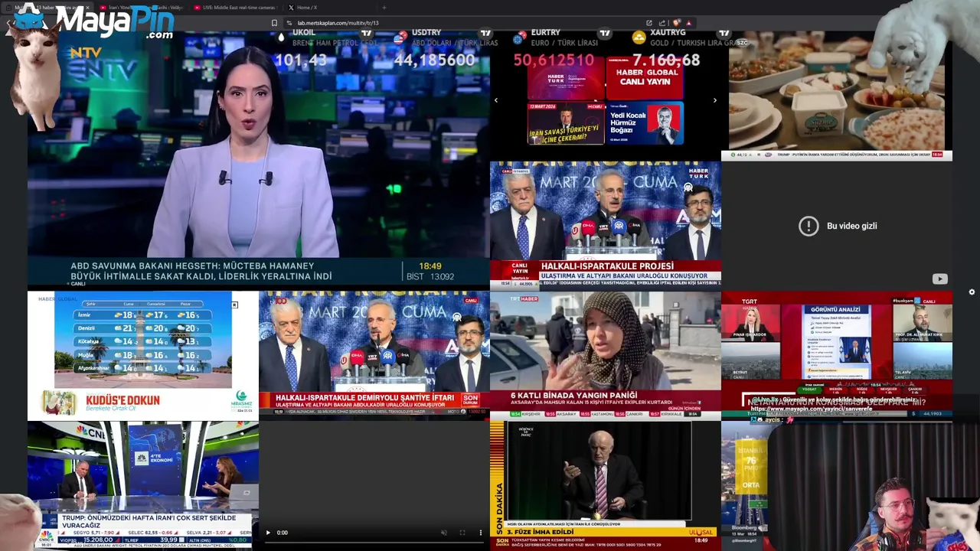Click the YouTube logo on hidden video
This screenshot has width=980, height=551.
pyautogui.click(x=939, y=279)
